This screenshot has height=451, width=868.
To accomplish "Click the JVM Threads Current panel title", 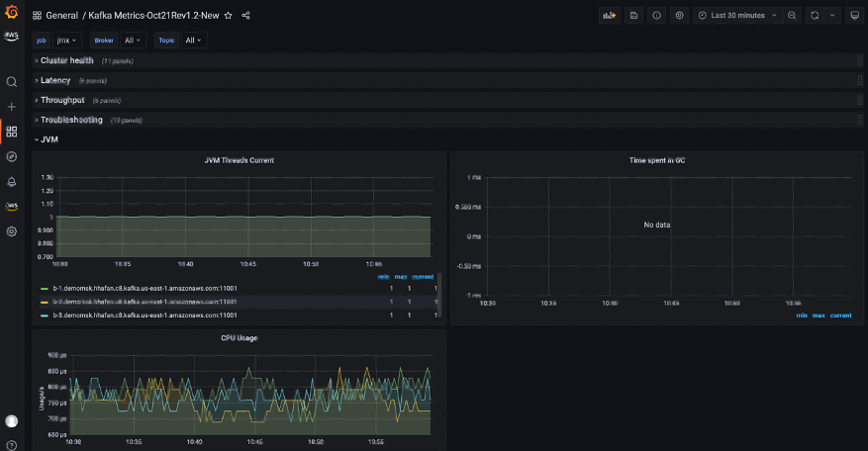I will [x=239, y=159].
